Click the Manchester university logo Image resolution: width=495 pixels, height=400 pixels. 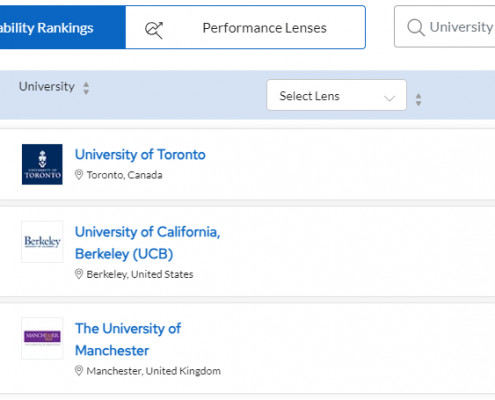click(42, 338)
